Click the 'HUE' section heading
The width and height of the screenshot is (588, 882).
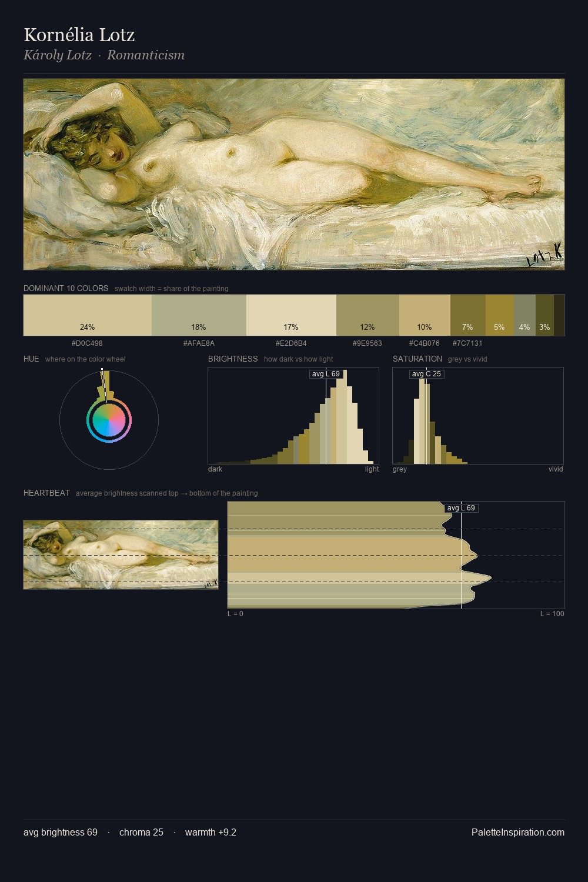click(31, 359)
